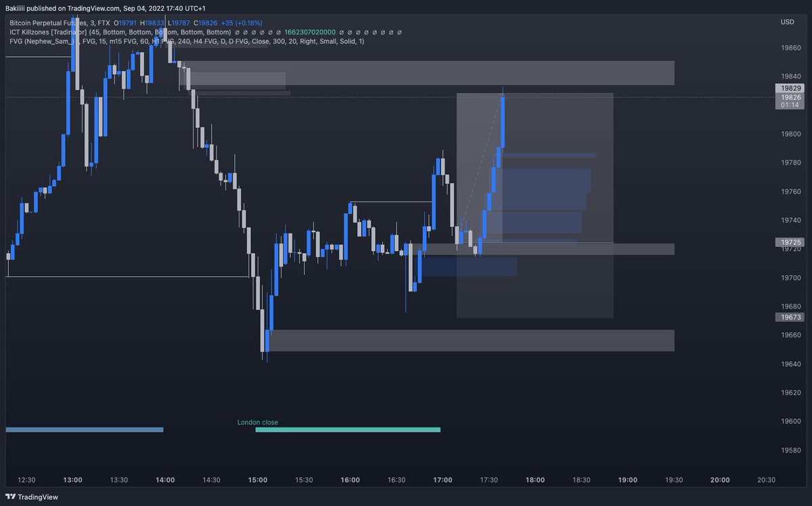Screen dimensions: 812x506
Task: Click the 19860 price axis label
Action: click(x=790, y=49)
